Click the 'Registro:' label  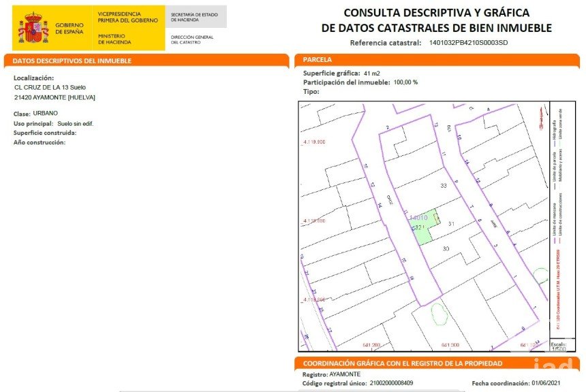tap(315, 374)
